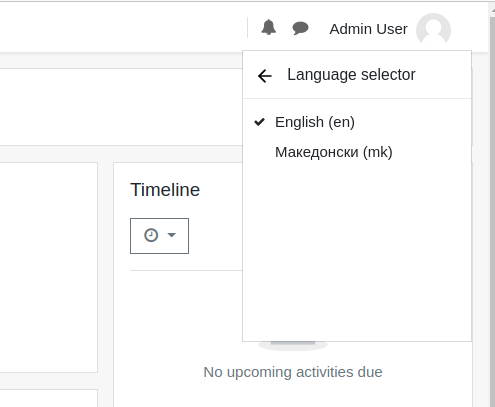This screenshot has width=495, height=407.
Task: Click the Admin User profile avatar
Action: click(433, 30)
